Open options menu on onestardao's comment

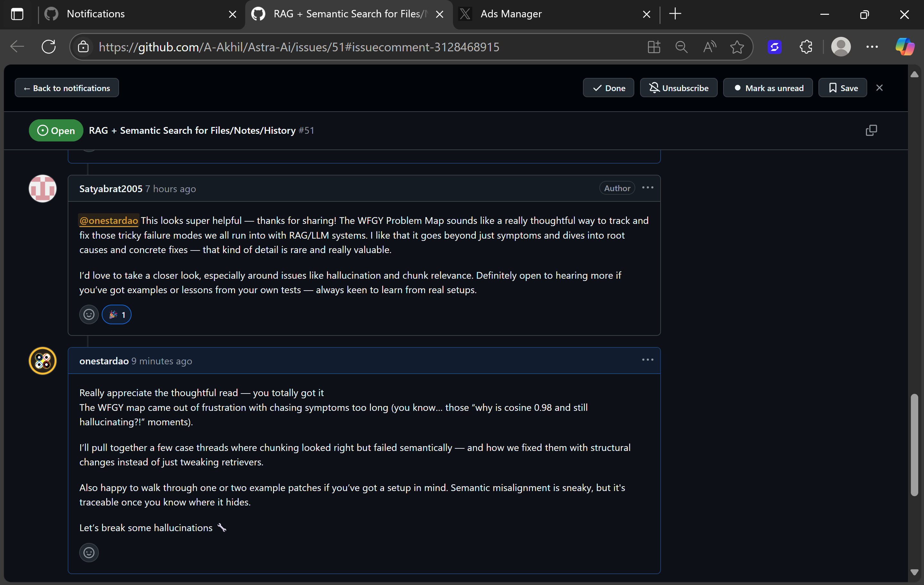point(648,360)
